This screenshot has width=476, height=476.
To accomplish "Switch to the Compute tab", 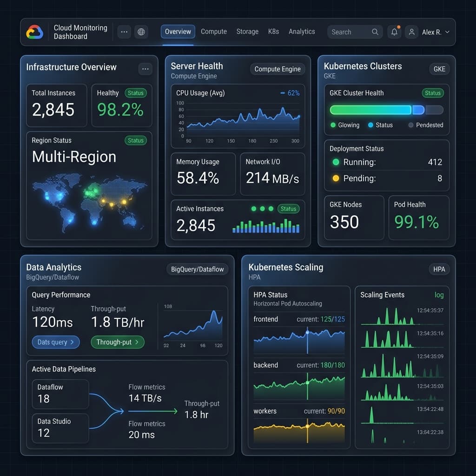I will point(214,32).
